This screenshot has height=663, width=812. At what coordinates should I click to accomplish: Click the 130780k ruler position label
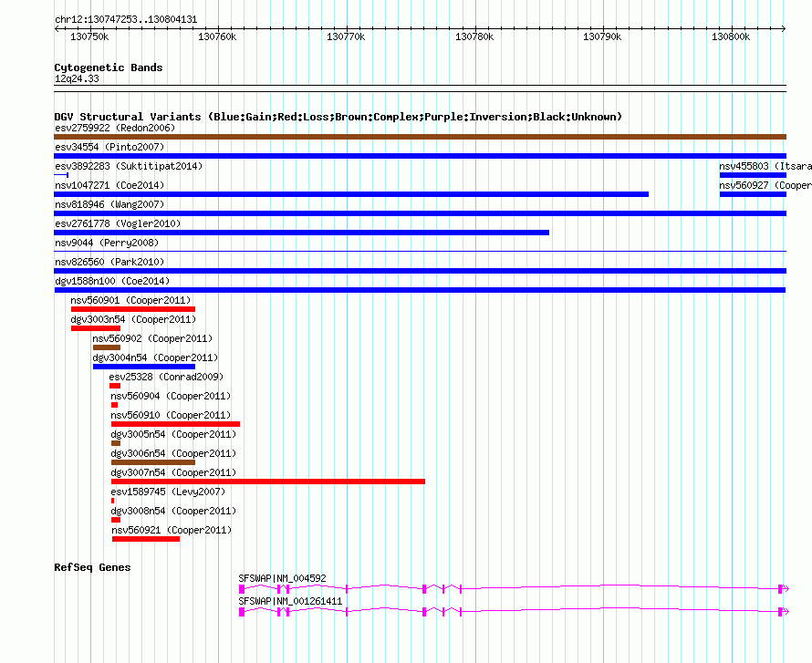pos(474,36)
